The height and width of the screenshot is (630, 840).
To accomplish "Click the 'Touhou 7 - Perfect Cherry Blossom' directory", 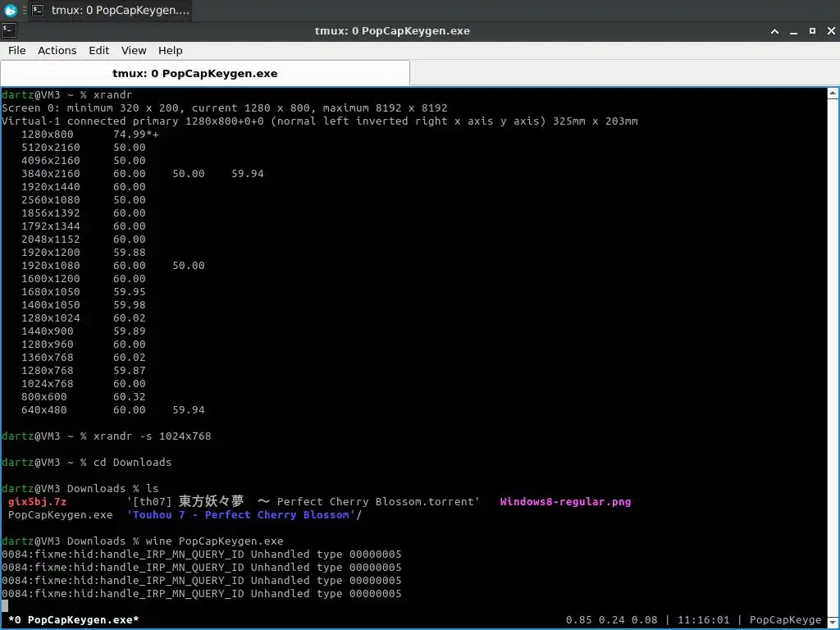I will [x=244, y=515].
